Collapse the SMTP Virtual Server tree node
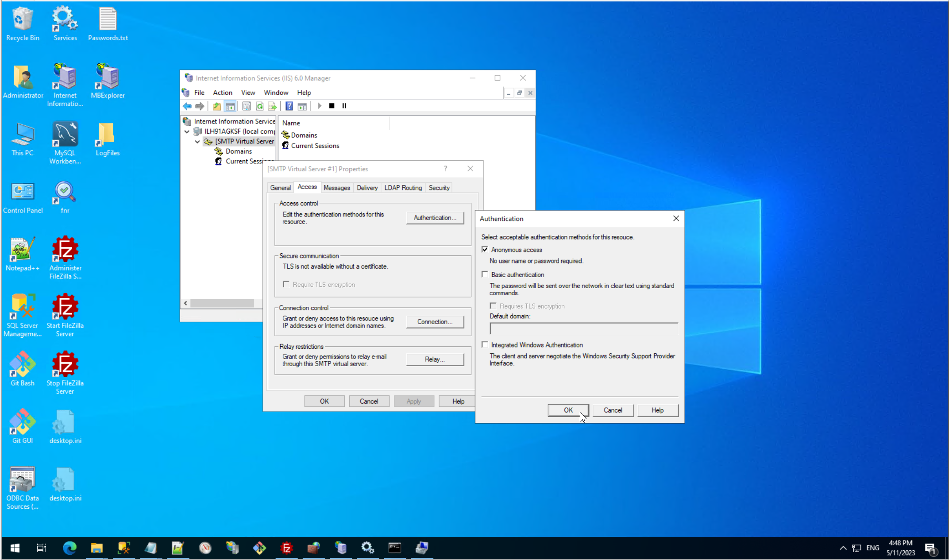Viewport: 949px width, 560px height. click(197, 142)
